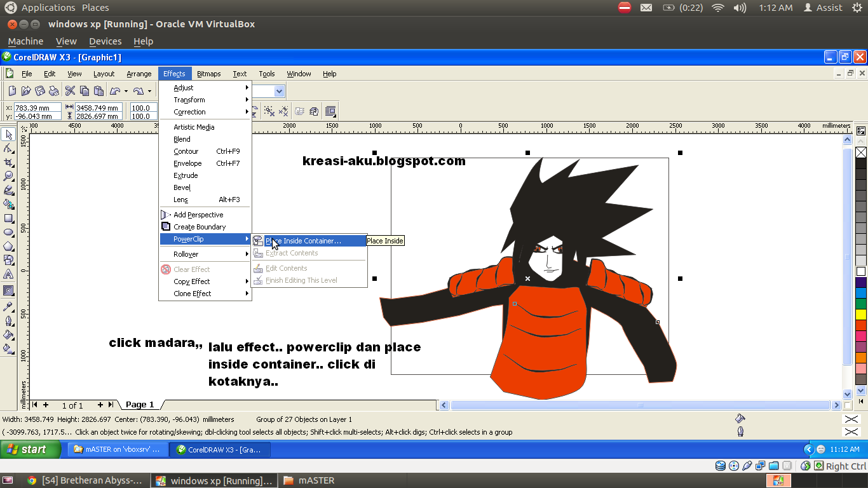Open the Undo history dropdown arrow

coord(126,91)
